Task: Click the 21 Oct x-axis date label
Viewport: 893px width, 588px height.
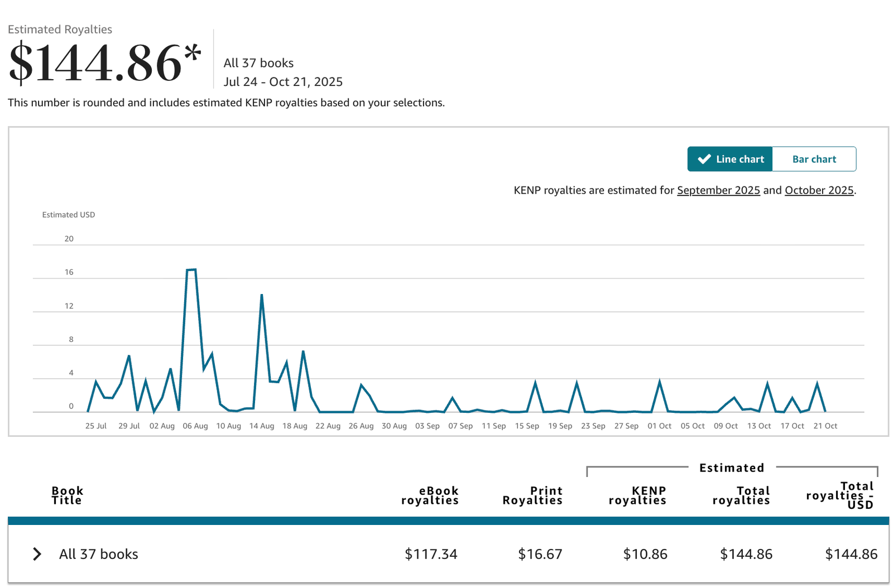Action: tap(825, 426)
